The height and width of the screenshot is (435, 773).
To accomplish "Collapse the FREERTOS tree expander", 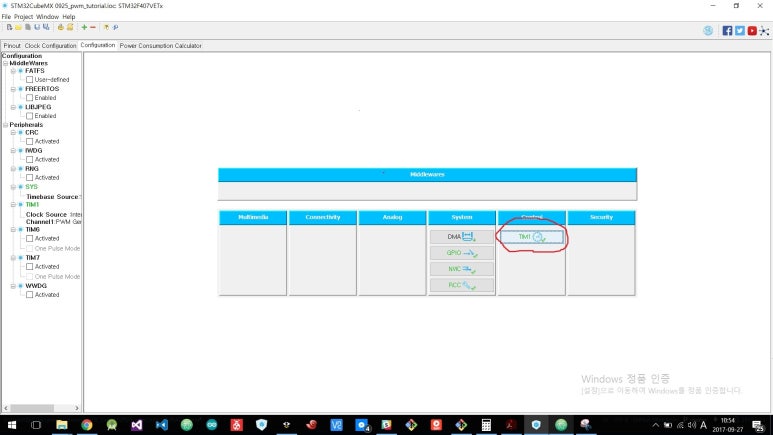I will (x=13, y=89).
